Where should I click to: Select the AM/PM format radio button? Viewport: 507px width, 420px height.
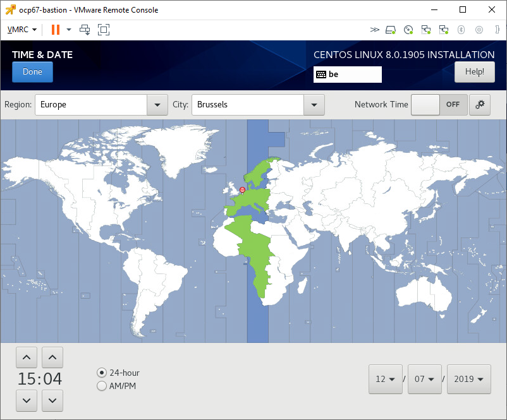[102, 386]
